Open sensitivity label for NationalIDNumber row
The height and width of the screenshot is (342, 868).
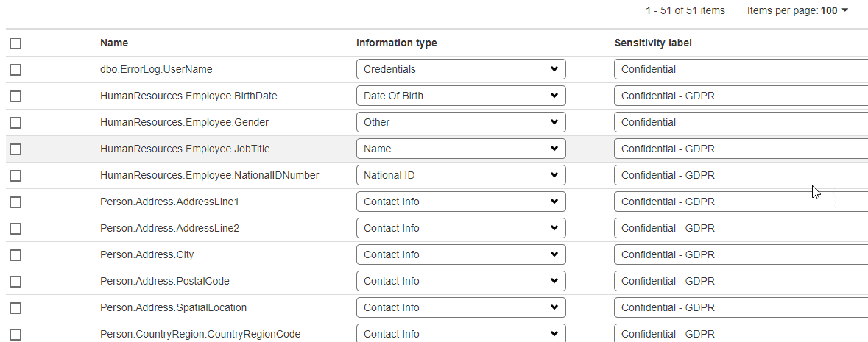(740, 175)
